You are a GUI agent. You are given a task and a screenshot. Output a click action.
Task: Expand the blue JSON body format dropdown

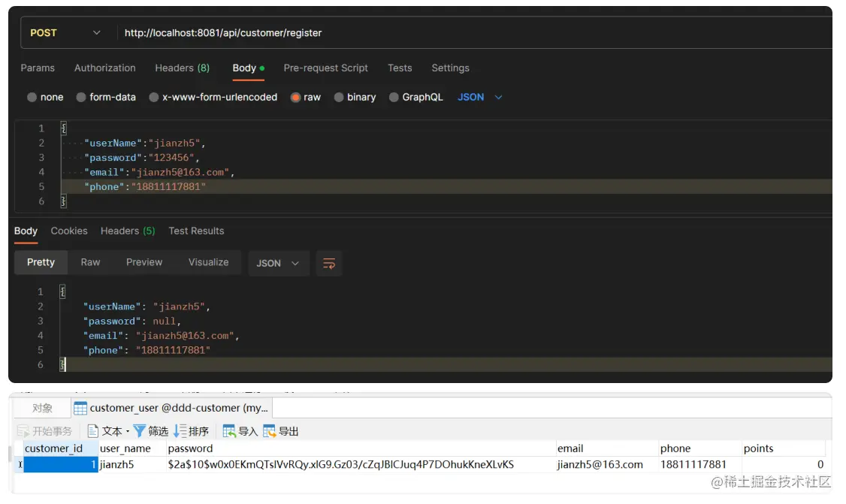[479, 97]
